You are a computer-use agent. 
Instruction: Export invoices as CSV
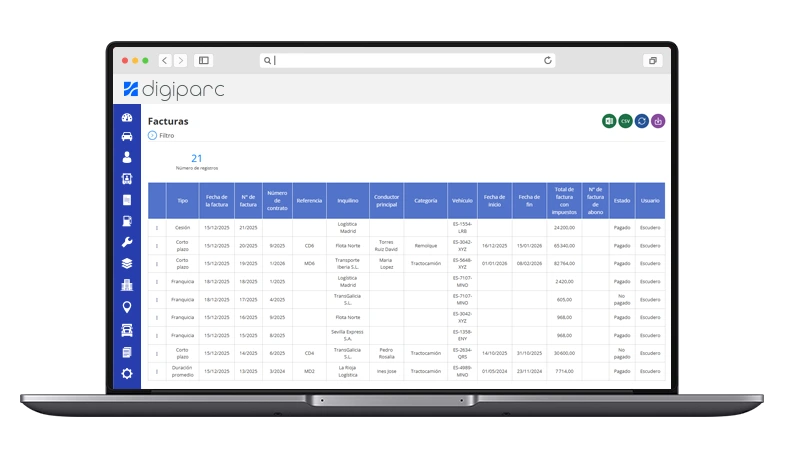tap(625, 121)
